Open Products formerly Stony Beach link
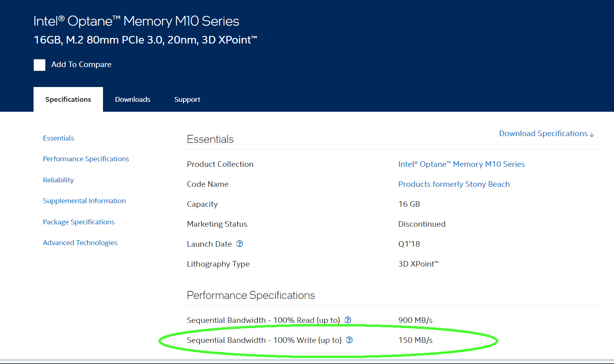Viewport: 614px width, 364px height. (x=454, y=184)
